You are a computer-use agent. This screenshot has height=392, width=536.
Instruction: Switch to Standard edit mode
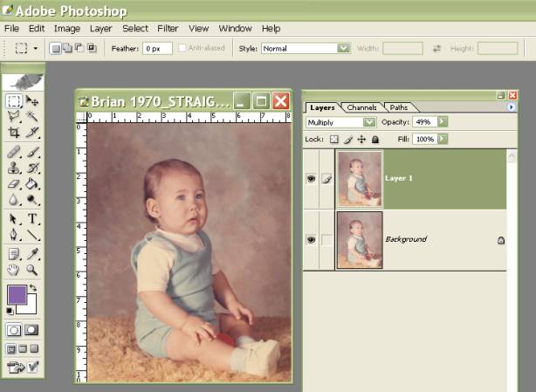[x=14, y=330]
